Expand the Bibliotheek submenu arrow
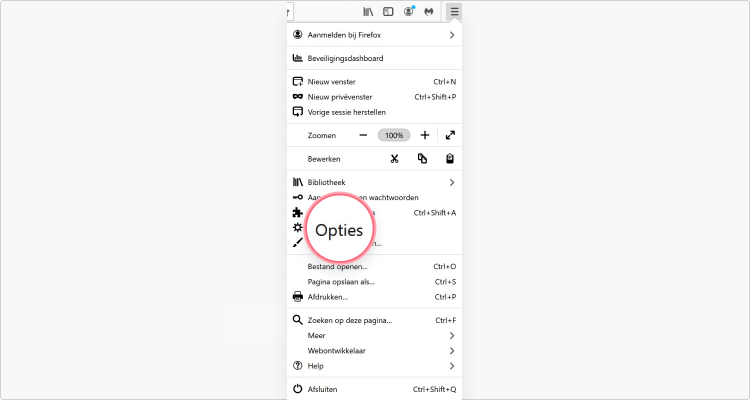The image size is (750, 400). [452, 182]
